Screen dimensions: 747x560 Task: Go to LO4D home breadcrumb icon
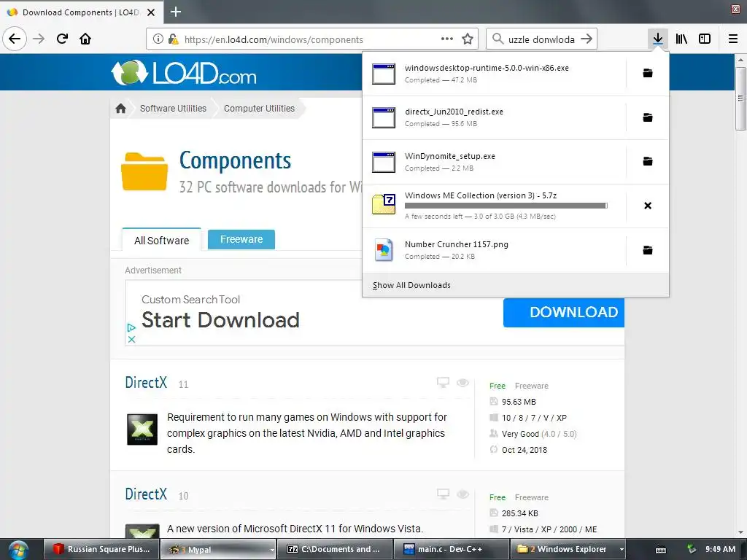point(120,109)
